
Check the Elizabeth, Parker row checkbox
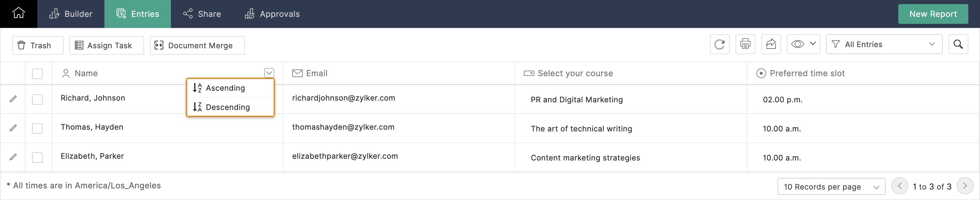[37, 158]
